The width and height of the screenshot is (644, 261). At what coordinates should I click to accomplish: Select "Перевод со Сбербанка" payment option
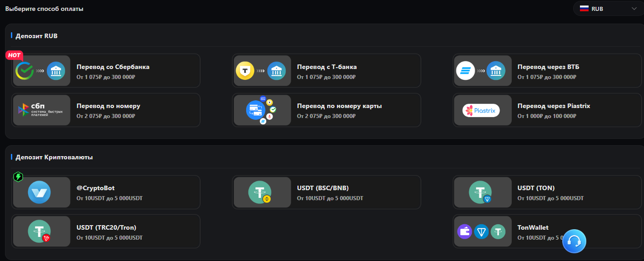click(113, 67)
